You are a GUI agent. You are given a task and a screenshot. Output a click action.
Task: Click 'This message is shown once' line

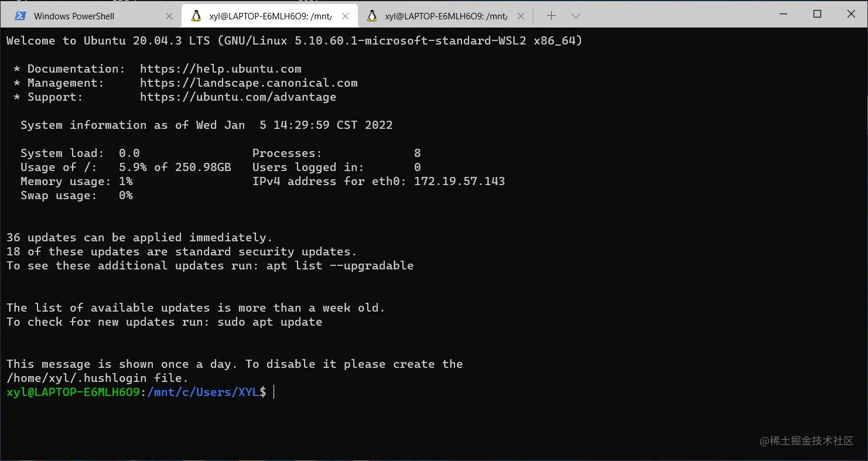(235, 364)
